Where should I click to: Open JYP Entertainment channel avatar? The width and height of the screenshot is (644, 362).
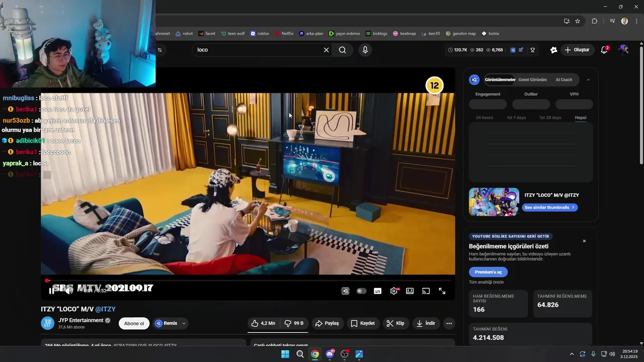[48, 323]
